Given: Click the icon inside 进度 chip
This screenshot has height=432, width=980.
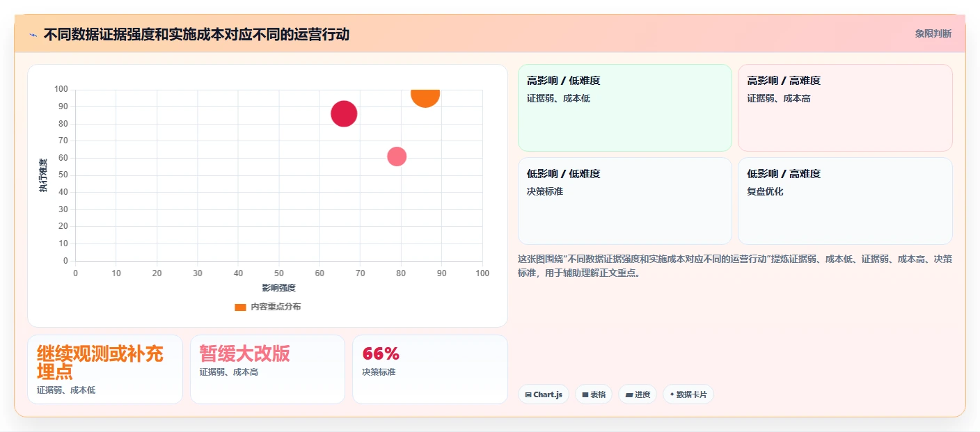Looking at the screenshot, I should (x=629, y=394).
